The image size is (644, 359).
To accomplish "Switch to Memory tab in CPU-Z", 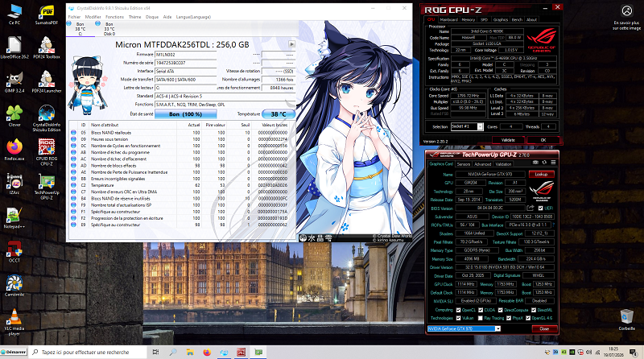I will pyautogui.click(x=469, y=19).
